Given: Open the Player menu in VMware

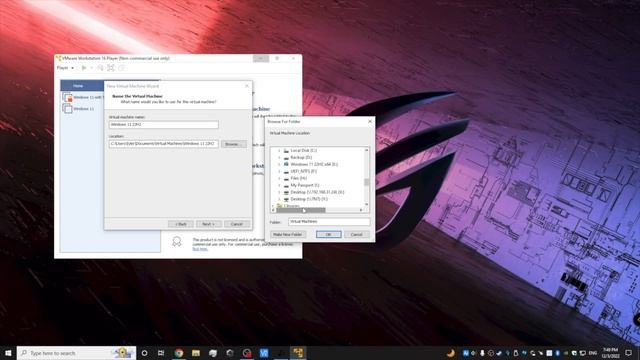Looking at the screenshot, I should [x=65, y=68].
